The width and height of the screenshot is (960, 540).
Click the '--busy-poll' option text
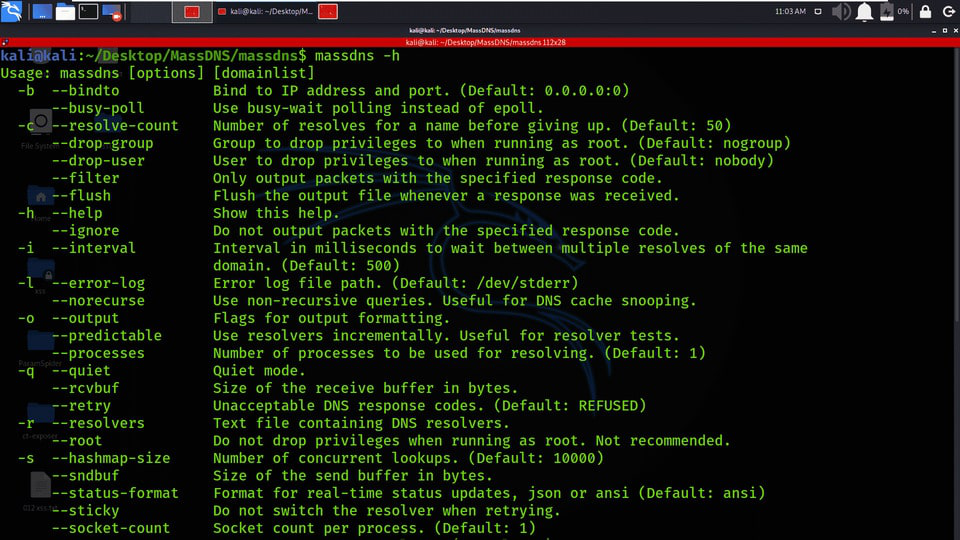point(98,108)
